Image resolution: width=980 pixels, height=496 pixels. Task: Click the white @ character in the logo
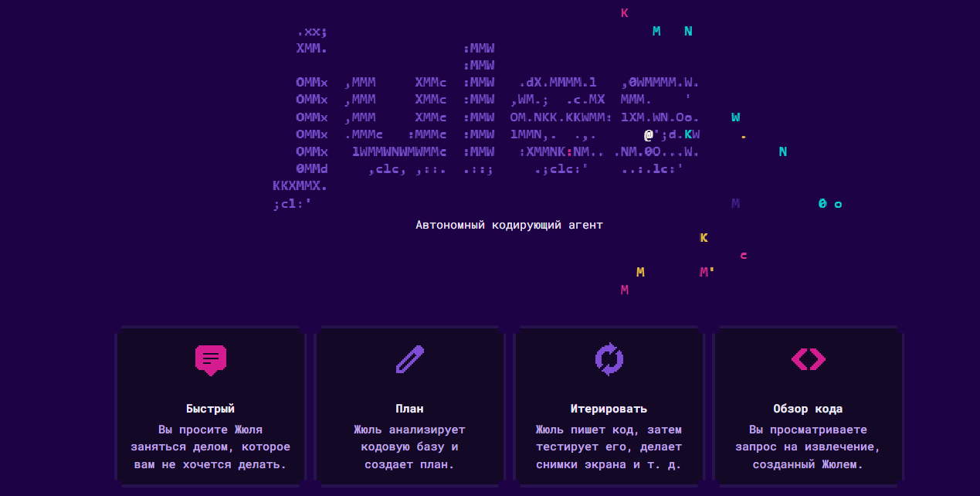[x=649, y=134]
